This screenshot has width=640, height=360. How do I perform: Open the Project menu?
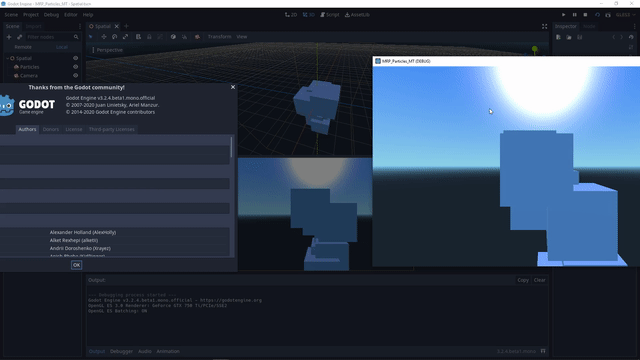coord(31,15)
